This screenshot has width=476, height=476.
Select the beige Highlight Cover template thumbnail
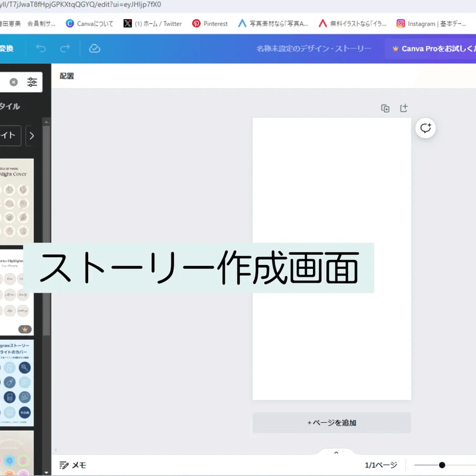(x=17, y=201)
